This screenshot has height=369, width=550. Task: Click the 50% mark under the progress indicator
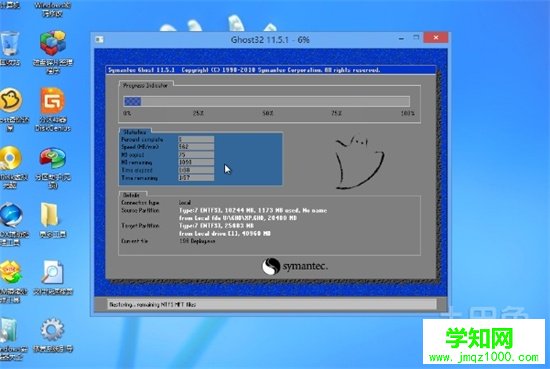(268, 113)
